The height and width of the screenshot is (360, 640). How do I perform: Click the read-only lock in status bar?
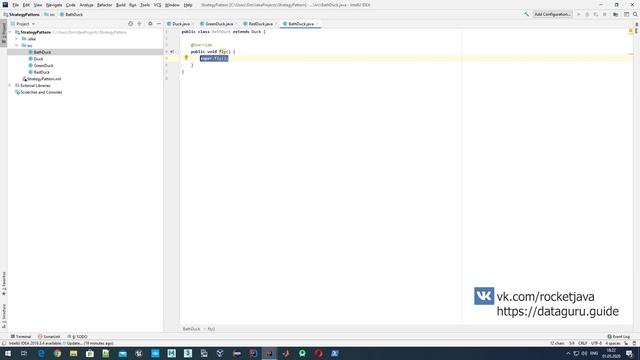[x=626, y=343]
